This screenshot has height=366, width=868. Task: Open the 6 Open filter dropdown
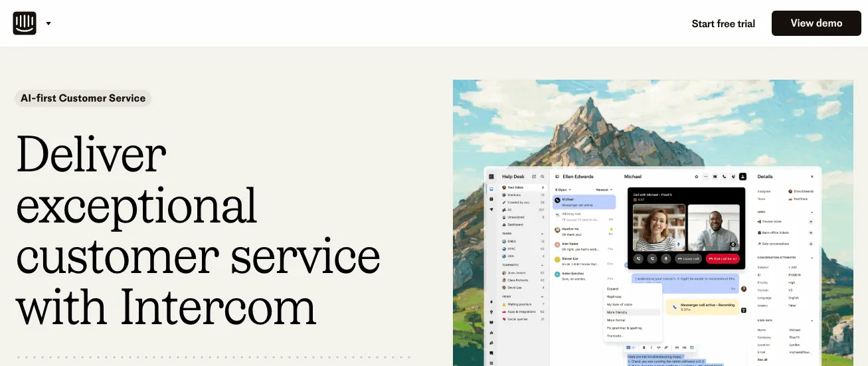pos(563,190)
